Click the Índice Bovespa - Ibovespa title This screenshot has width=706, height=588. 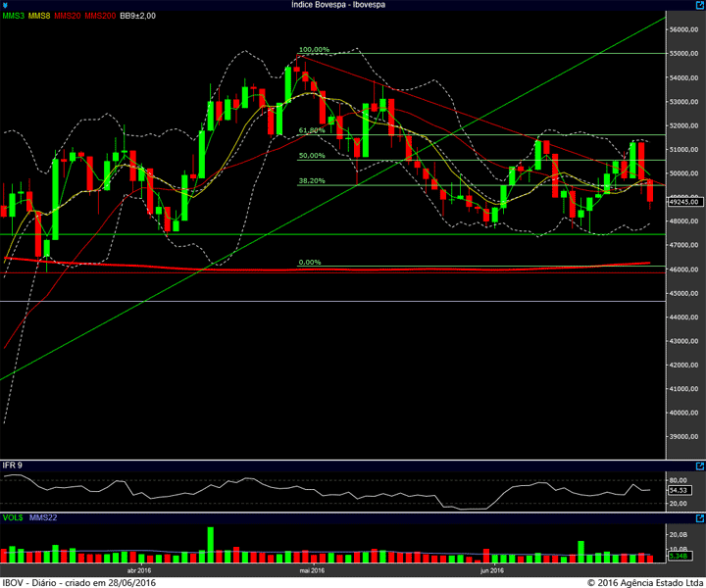click(338, 5)
